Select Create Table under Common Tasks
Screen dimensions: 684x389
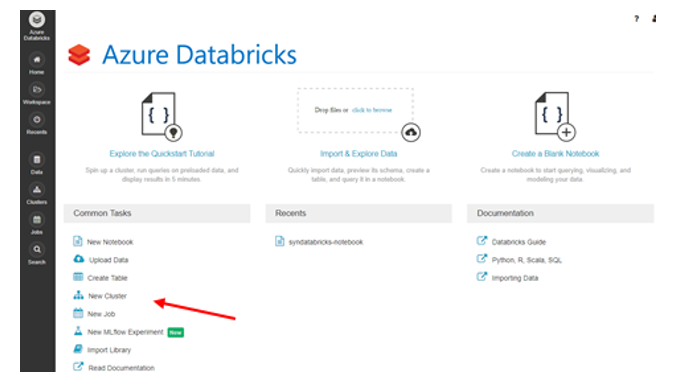(x=107, y=278)
